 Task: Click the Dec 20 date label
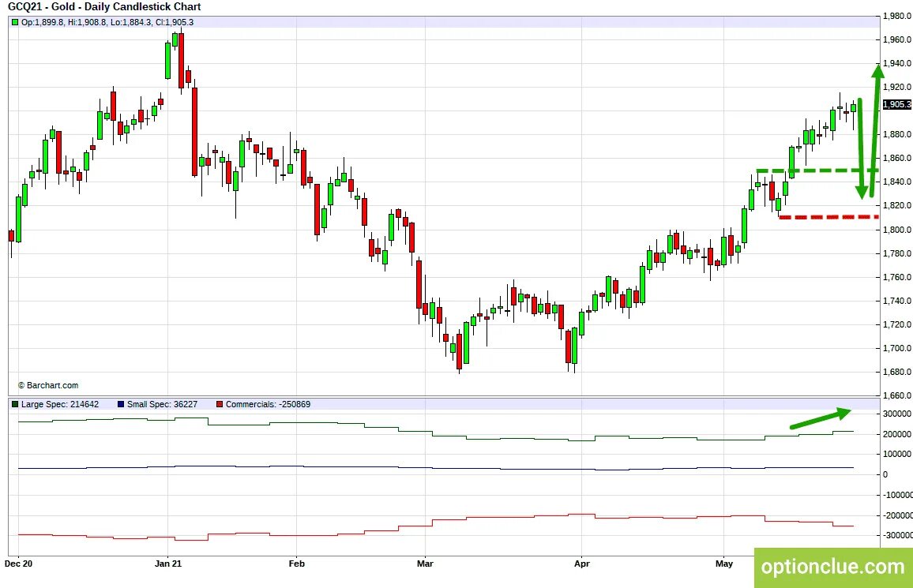coord(18,564)
